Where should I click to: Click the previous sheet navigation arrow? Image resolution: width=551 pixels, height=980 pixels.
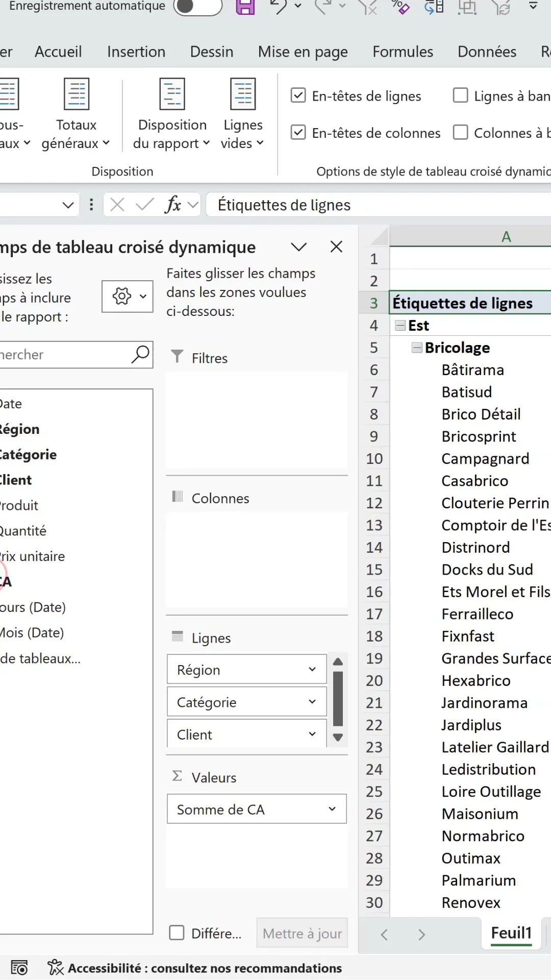384,935
